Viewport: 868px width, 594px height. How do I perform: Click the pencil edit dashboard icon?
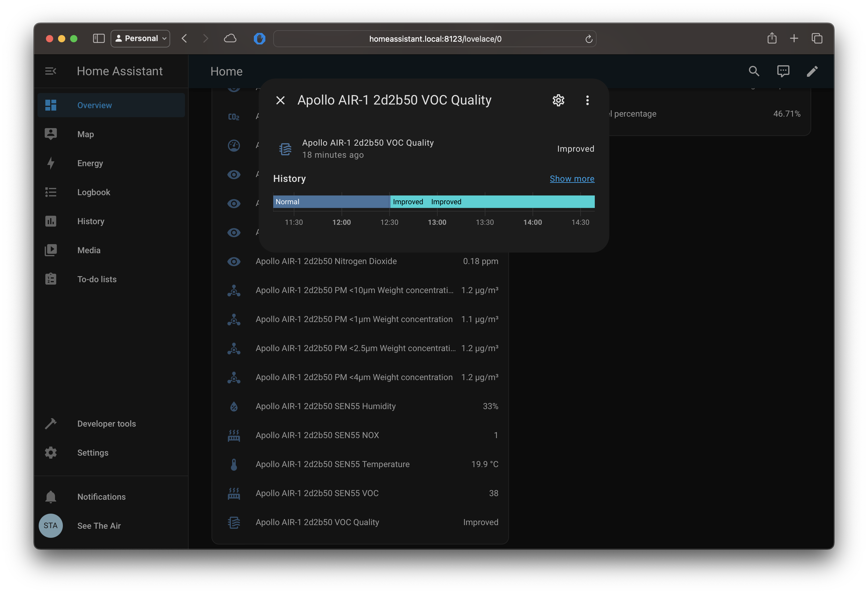[812, 71]
